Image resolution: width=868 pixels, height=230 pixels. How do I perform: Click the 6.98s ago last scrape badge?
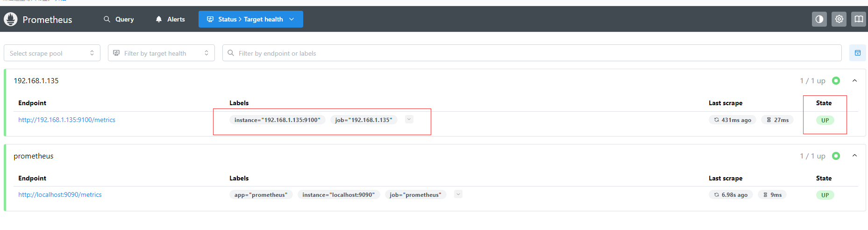click(x=731, y=195)
